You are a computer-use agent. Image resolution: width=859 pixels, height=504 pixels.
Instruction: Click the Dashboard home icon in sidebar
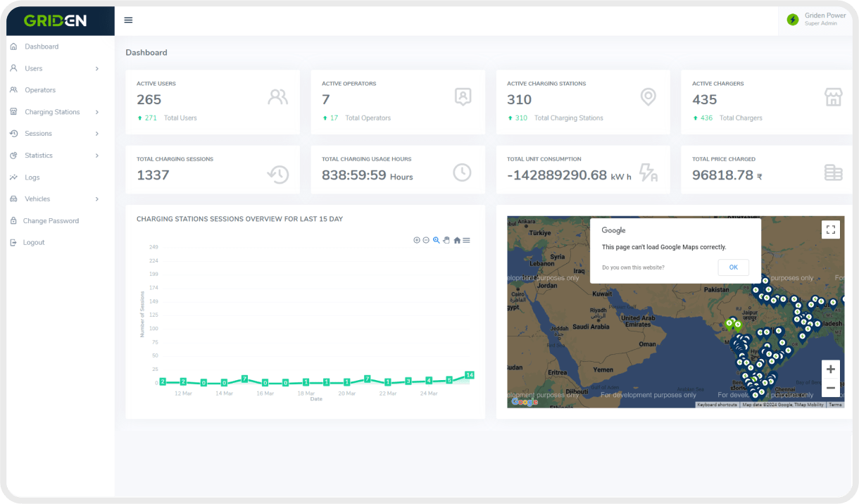coord(13,46)
